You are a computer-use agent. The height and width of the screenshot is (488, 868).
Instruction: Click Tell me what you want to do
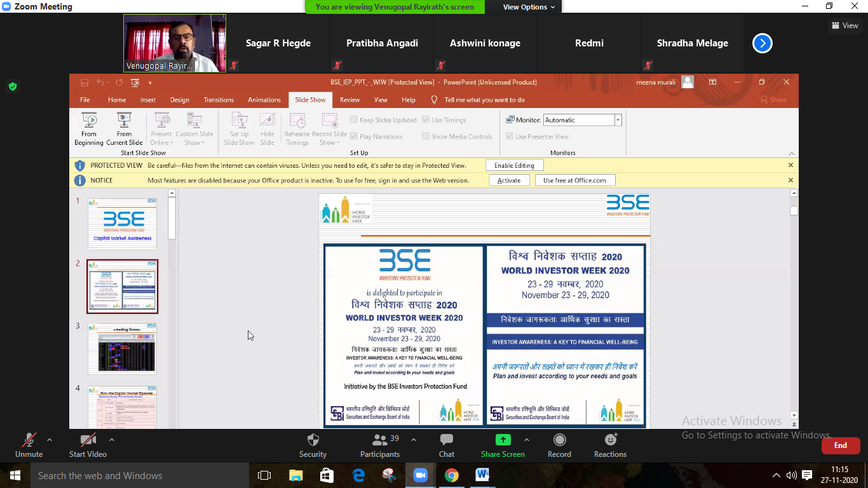point(484,100)
